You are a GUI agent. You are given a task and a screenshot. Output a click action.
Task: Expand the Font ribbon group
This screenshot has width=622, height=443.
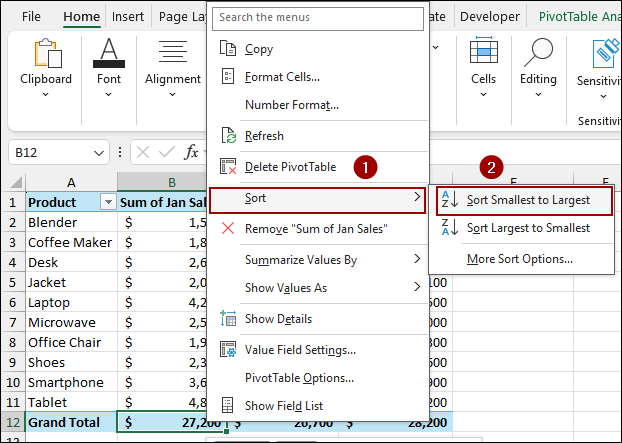(x=109, y=70)
